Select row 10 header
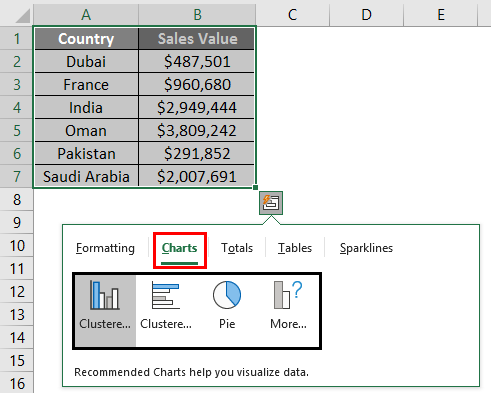The width and height of the screenshot is (491, 393). pos(17,246)
